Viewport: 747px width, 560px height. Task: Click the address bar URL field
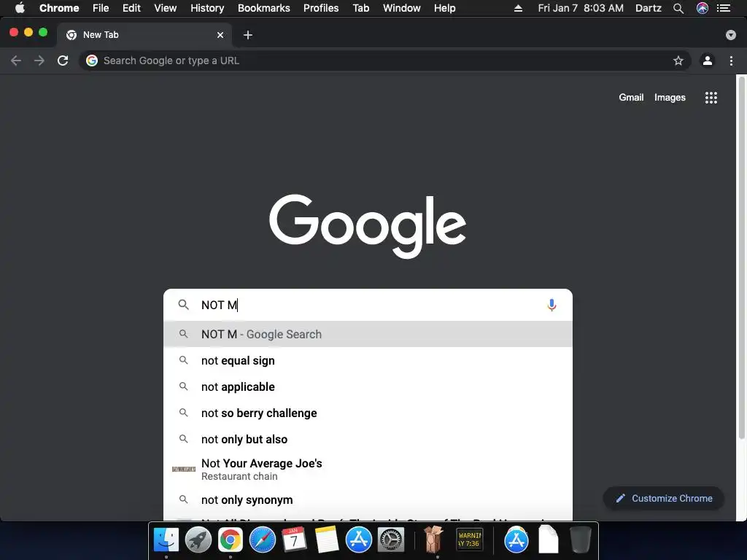click(x=384, y=61)
